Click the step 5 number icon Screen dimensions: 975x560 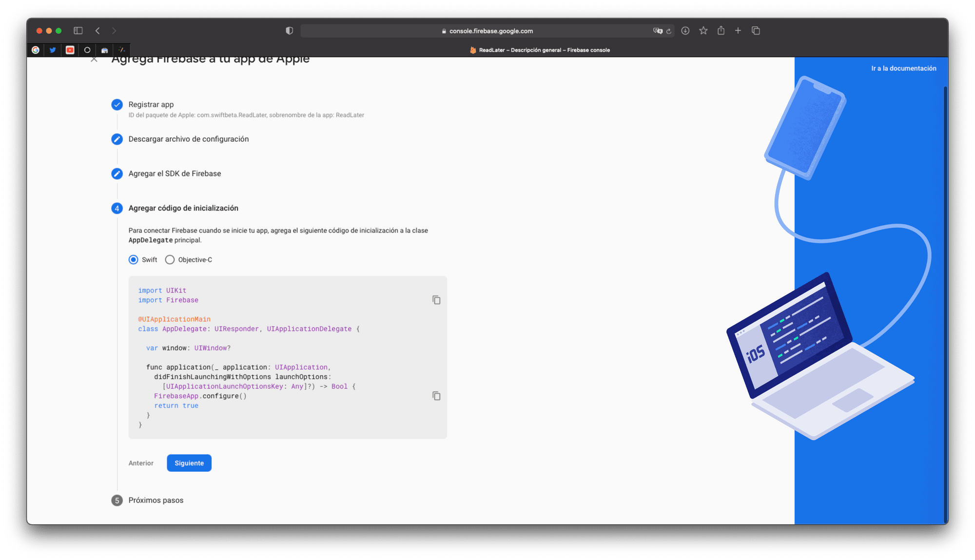pyautogui.click(x=117, y=501)
